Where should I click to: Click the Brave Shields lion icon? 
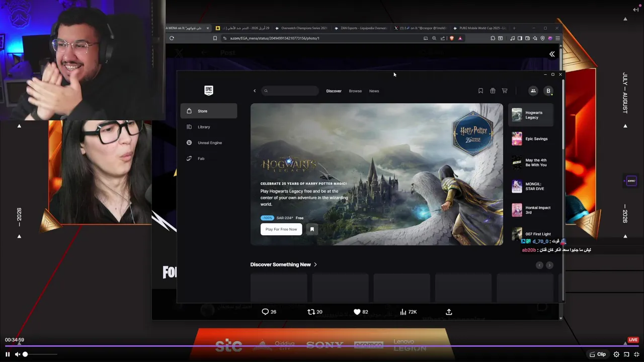click(x=451, y=38)
